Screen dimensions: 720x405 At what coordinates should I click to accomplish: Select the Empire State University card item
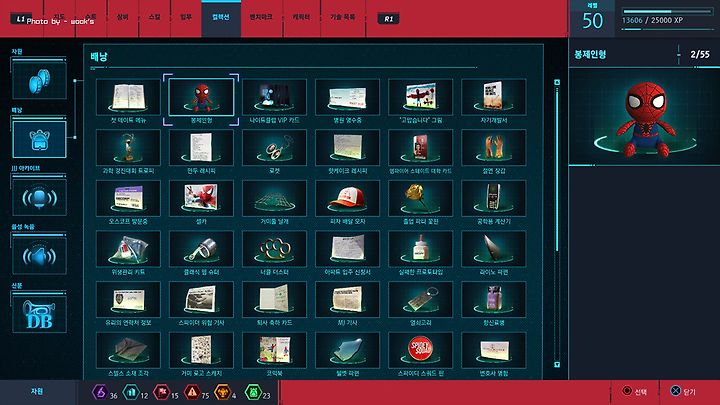tap(421, 147)
